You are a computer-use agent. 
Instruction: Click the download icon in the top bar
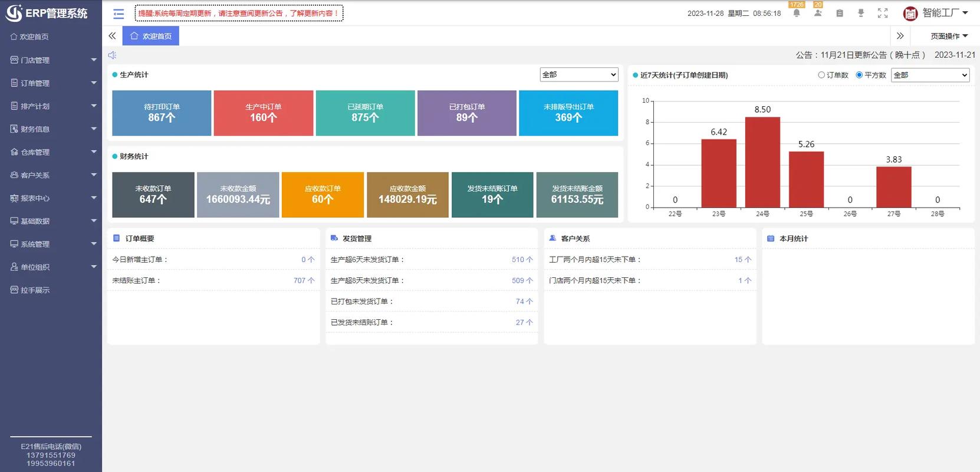click(x=861, y=13)
